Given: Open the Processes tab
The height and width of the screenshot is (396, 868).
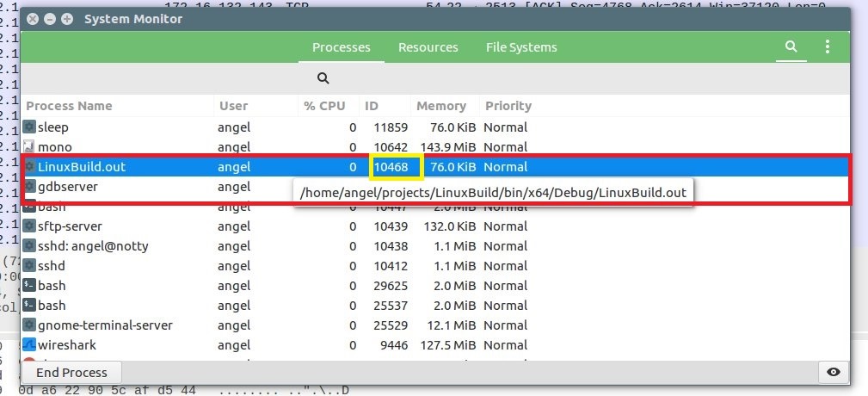Looking at the screenshot, I should point(341,47).
